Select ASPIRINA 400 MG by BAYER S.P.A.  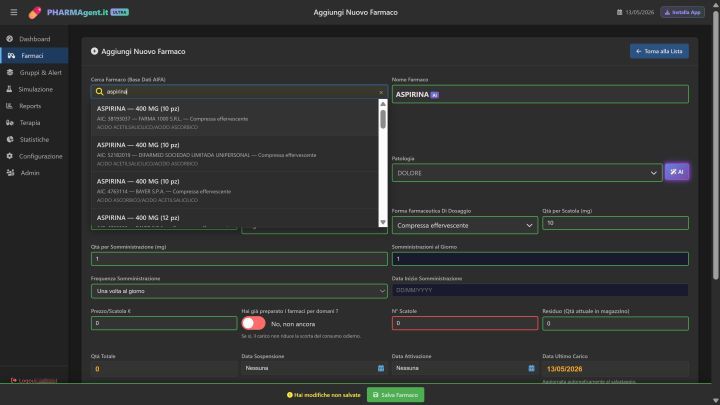click(x=235, y=190)
